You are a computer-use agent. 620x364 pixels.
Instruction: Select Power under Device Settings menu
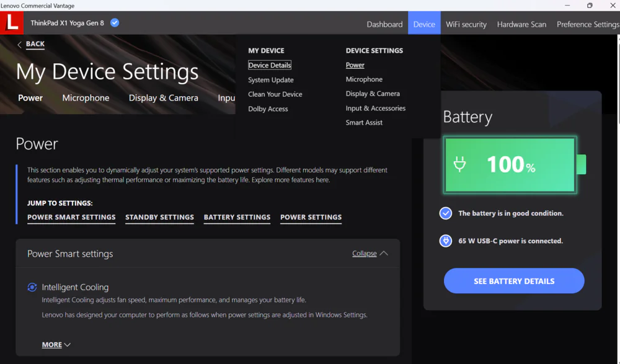355,65
